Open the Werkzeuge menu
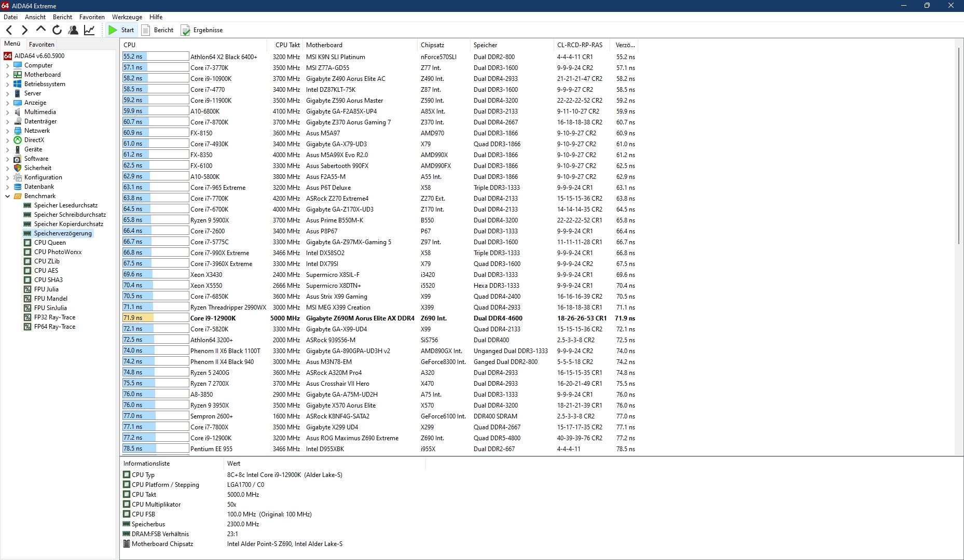 click(127, 17)
